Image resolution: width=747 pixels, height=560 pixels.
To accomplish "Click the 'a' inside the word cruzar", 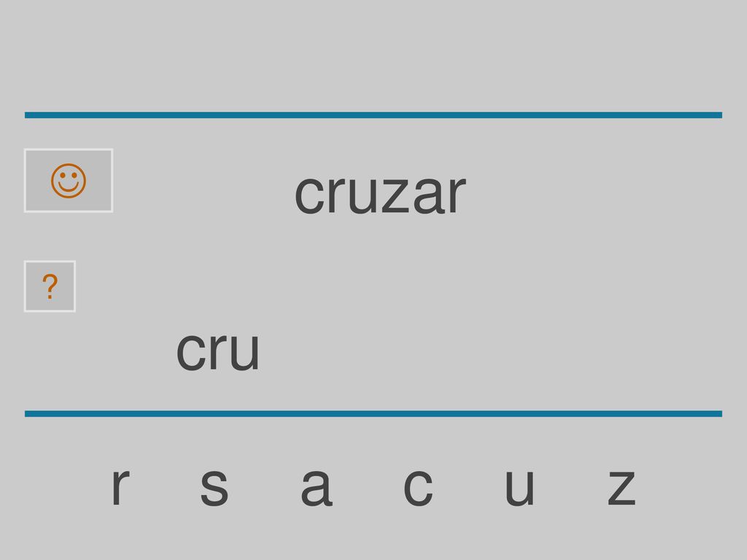I will (429, 194).
